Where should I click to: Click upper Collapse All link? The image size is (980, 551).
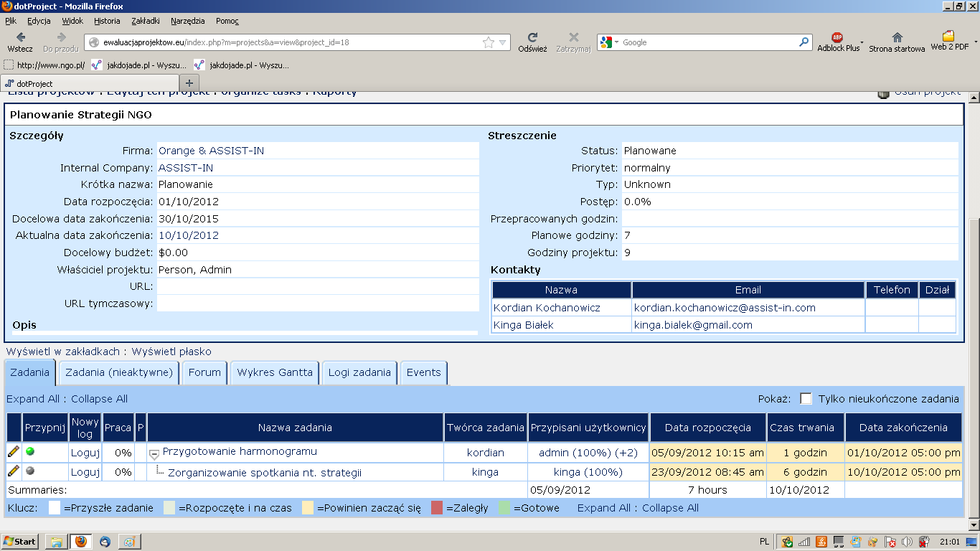click(99, 399)
